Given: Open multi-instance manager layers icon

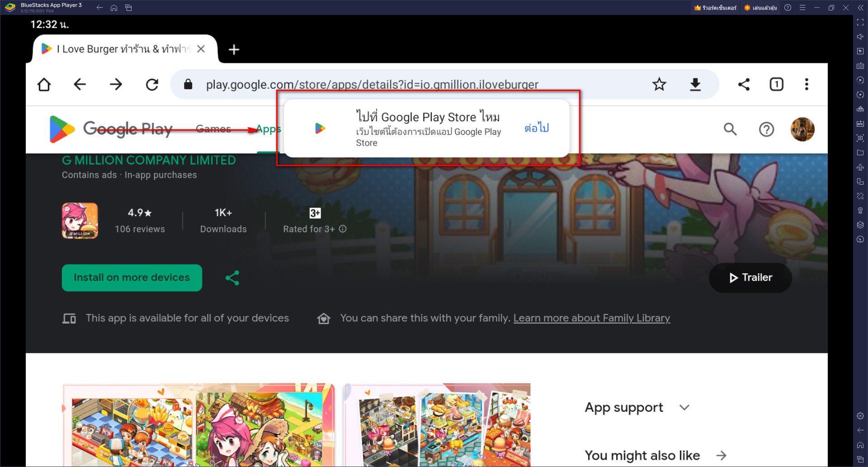Looking at the screenshot, I should [x=860, y=225].
